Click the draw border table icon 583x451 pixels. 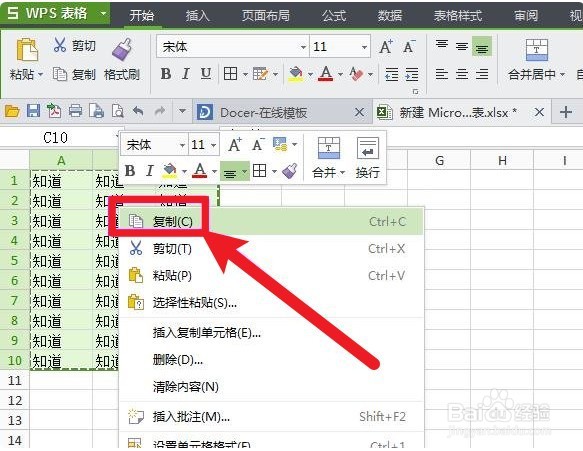point(260,74)
